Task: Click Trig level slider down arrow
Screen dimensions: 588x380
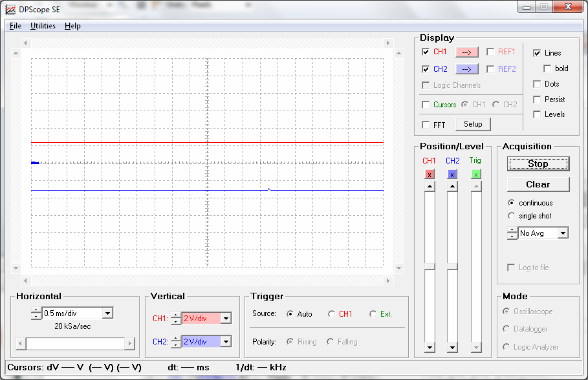Action: click(476, 348)
